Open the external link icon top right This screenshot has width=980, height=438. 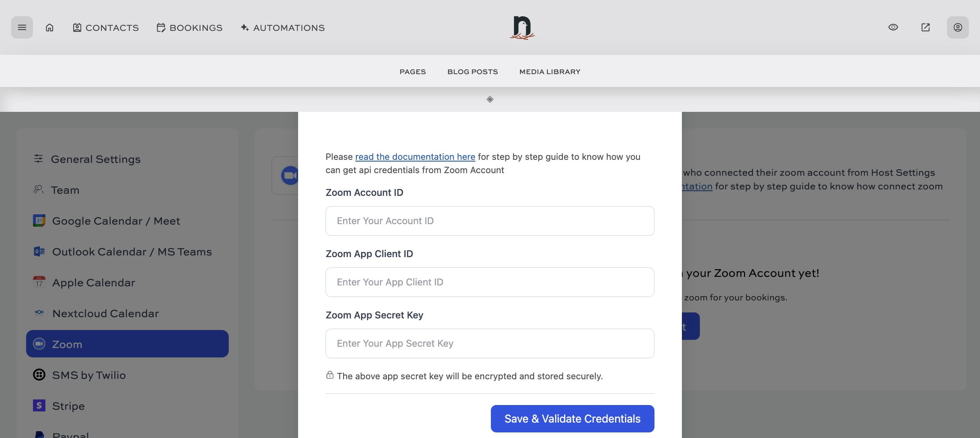pos(925,27)
